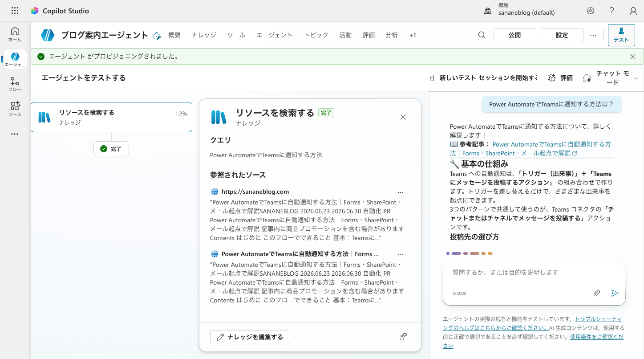Select エージェント in the left sidebar
644x359 pixels.
point(15,59)
